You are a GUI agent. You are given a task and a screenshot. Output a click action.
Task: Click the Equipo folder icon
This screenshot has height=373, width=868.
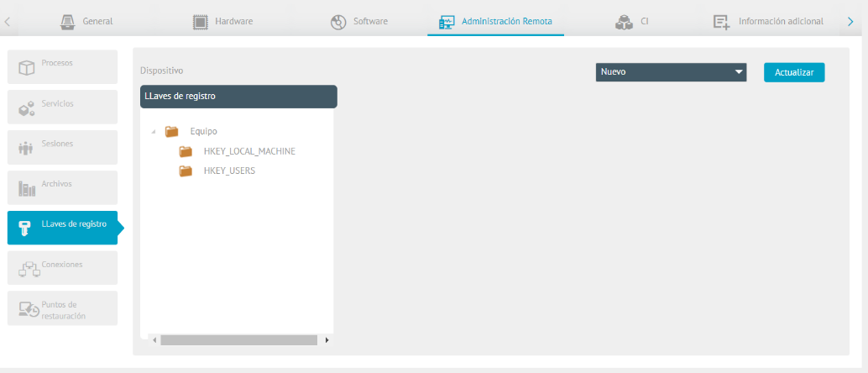point(172,131)
